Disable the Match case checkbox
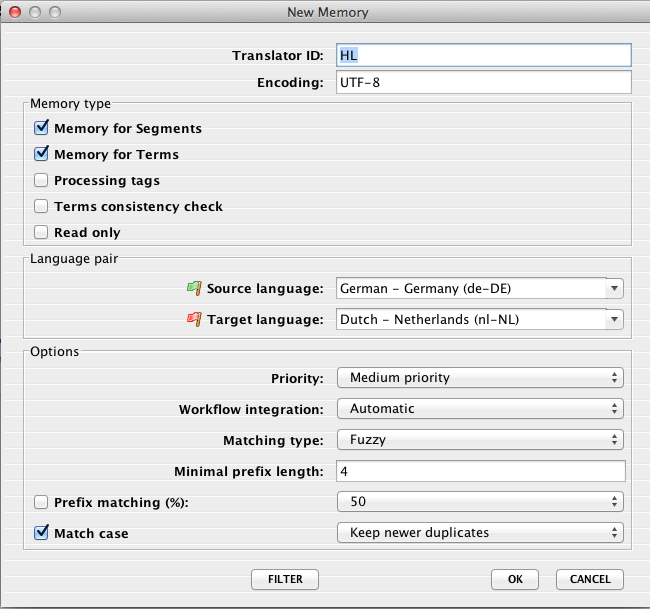650x609 pixels. (x=41, y=533)
